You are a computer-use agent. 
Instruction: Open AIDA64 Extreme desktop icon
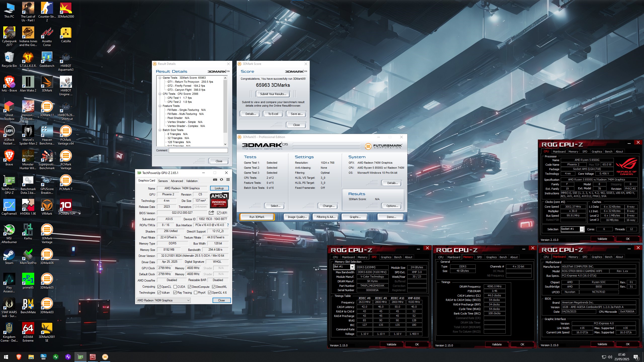tap(28, 332)
